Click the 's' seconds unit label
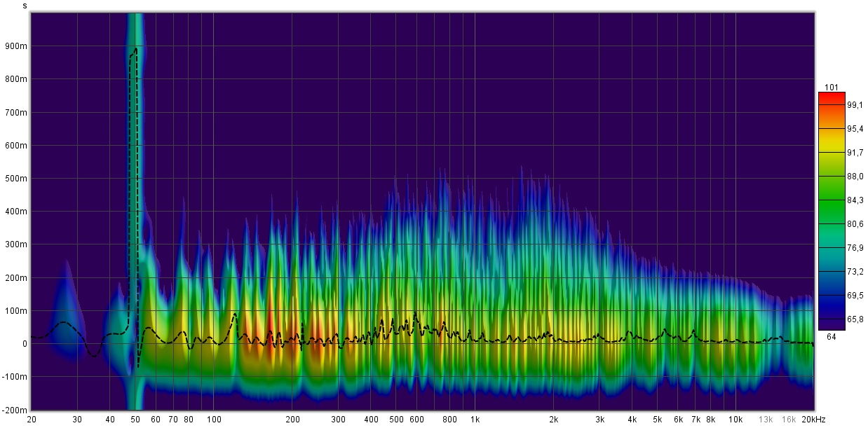Image resolution: width=868 pixels, height=428 pixels. point(25,6)
